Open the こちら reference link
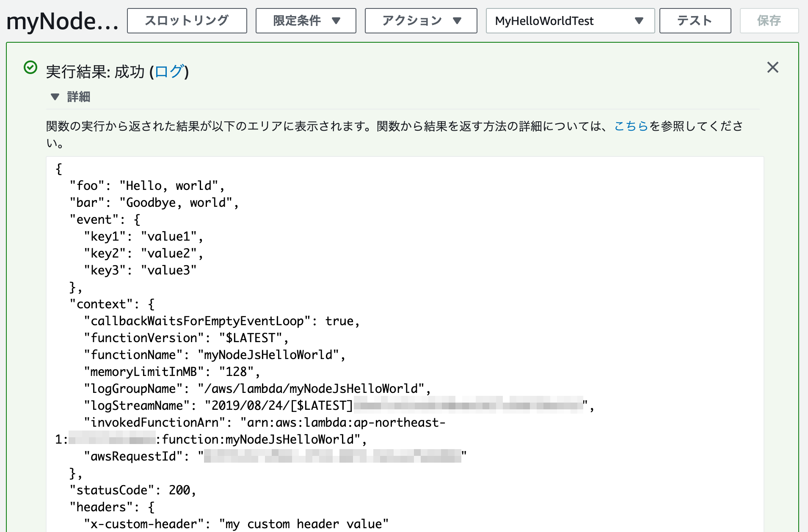Viewport: 808px width, 532px height. [631, 126]
